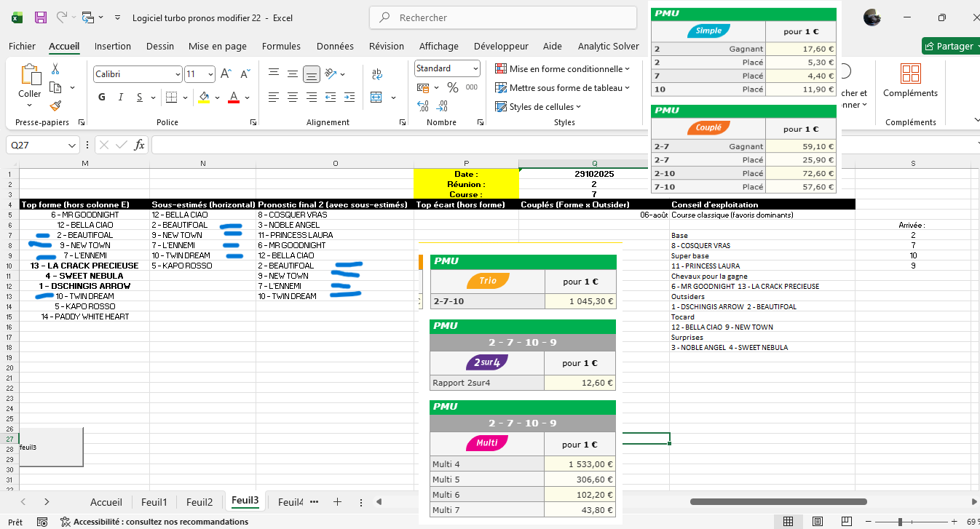Apply percent style format

pyautogui.click(x=452, y=87)
